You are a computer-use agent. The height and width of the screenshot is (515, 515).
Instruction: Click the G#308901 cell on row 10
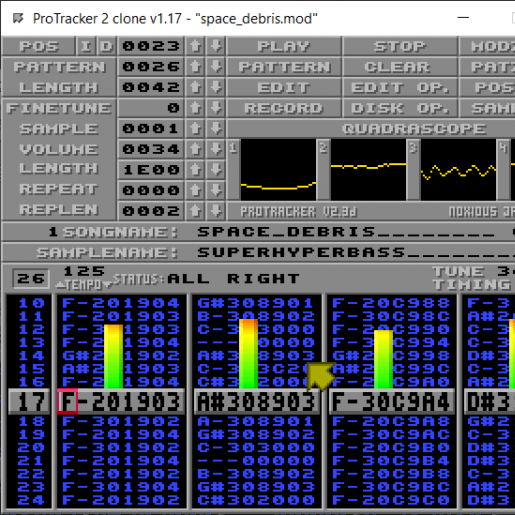point(256,303)
